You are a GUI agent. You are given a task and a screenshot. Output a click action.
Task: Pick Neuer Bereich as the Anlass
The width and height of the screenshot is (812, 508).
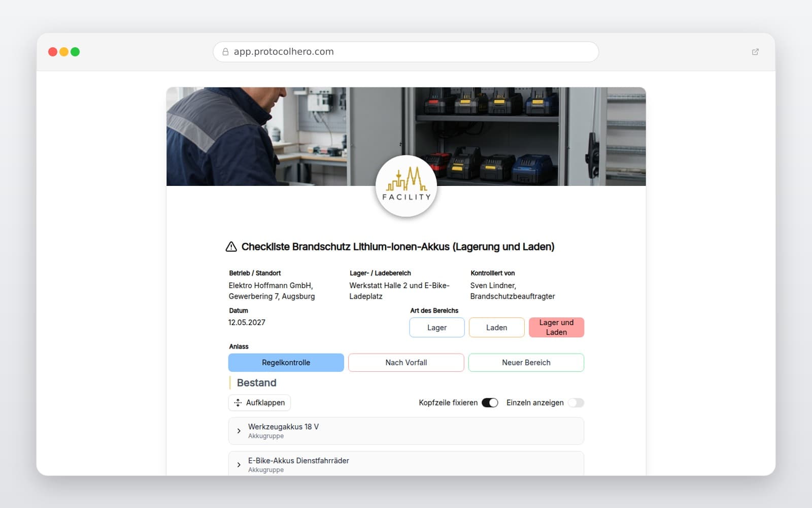coord(526,363)
